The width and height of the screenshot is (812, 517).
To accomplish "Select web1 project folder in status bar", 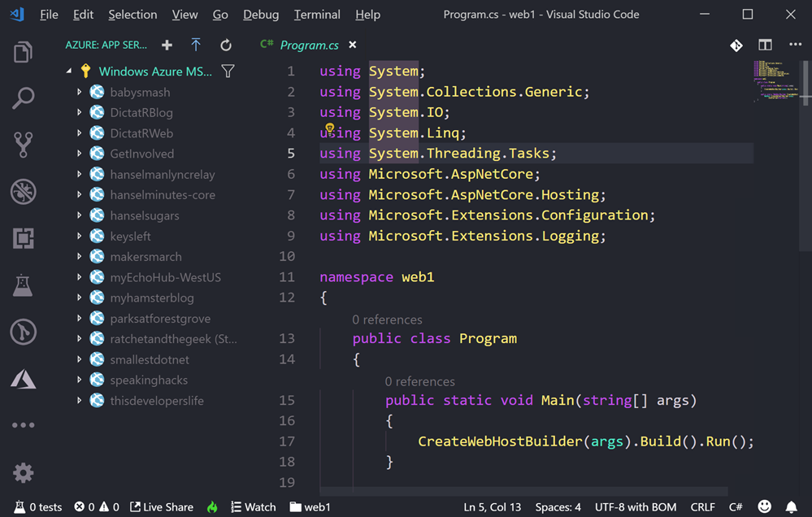I will [310, 507].
